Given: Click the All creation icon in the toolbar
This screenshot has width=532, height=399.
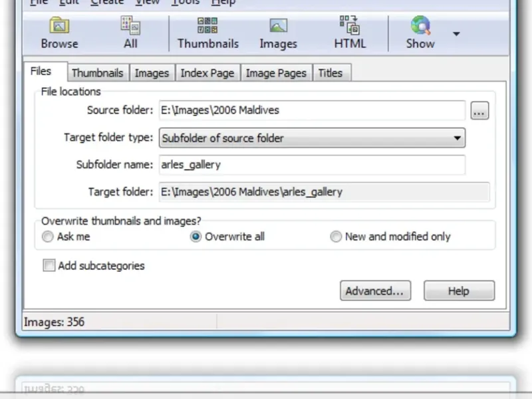Looking at the screenshot, I should pos(130,25).
